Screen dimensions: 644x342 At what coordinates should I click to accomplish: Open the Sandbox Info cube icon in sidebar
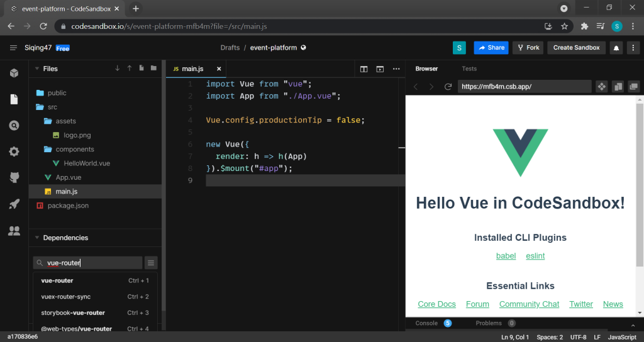point(14,73)
